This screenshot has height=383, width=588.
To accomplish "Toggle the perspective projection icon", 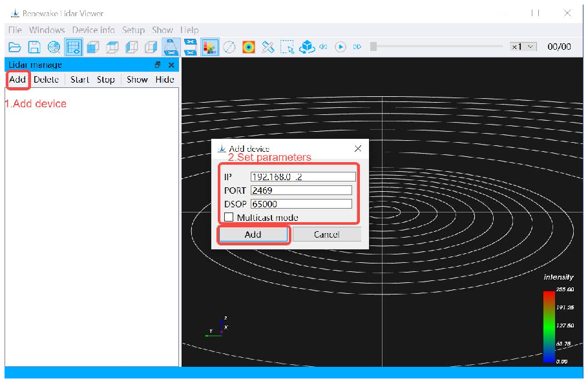I will pos(171,47).
